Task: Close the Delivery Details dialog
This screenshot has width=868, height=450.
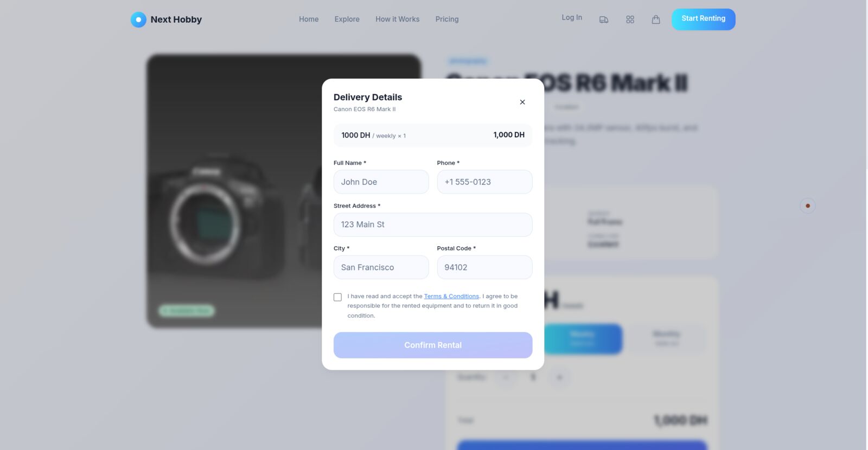Action: tap(522, 102)
